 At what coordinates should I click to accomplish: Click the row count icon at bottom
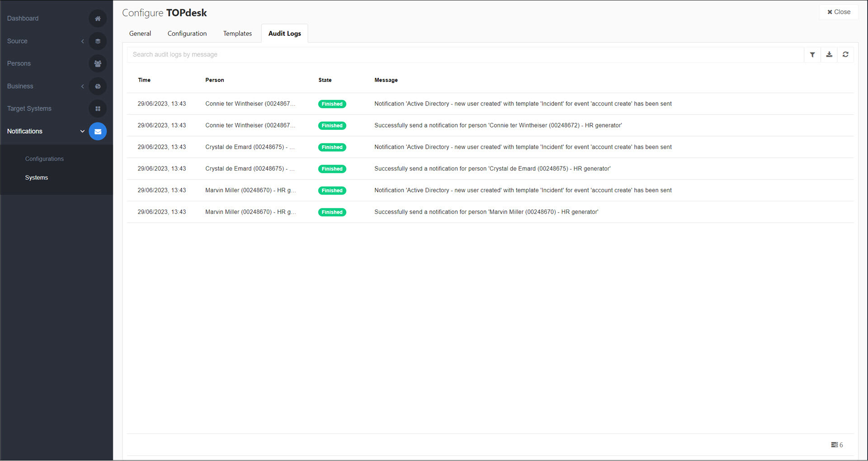tap(834, 445)
